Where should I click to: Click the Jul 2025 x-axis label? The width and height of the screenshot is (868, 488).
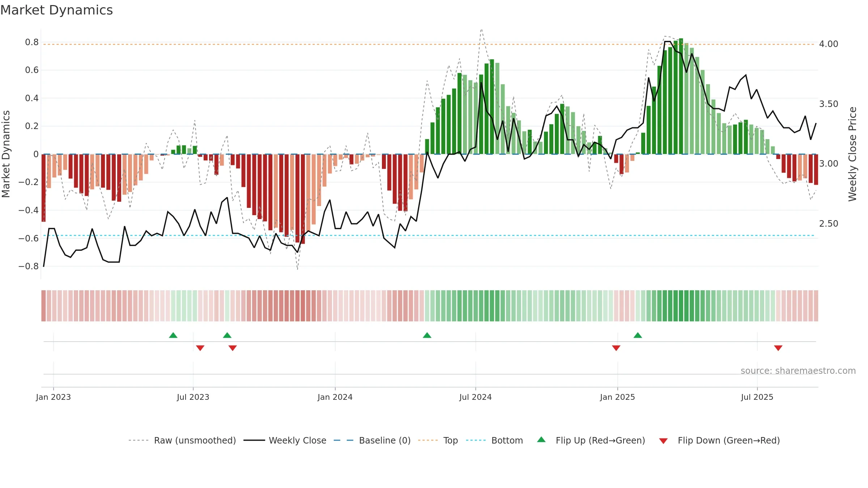(757, 397)
